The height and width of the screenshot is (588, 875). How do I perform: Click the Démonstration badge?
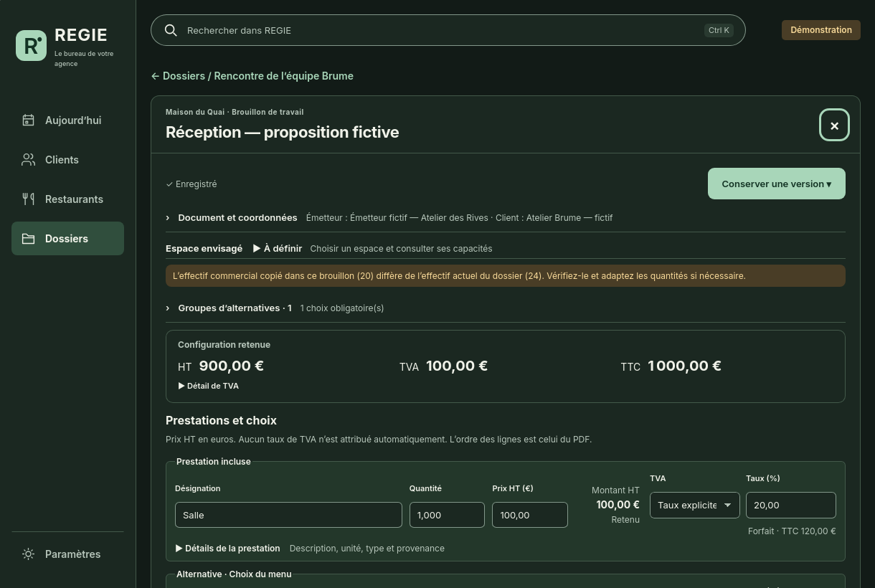pyautogui.click(x=821, y=30)
